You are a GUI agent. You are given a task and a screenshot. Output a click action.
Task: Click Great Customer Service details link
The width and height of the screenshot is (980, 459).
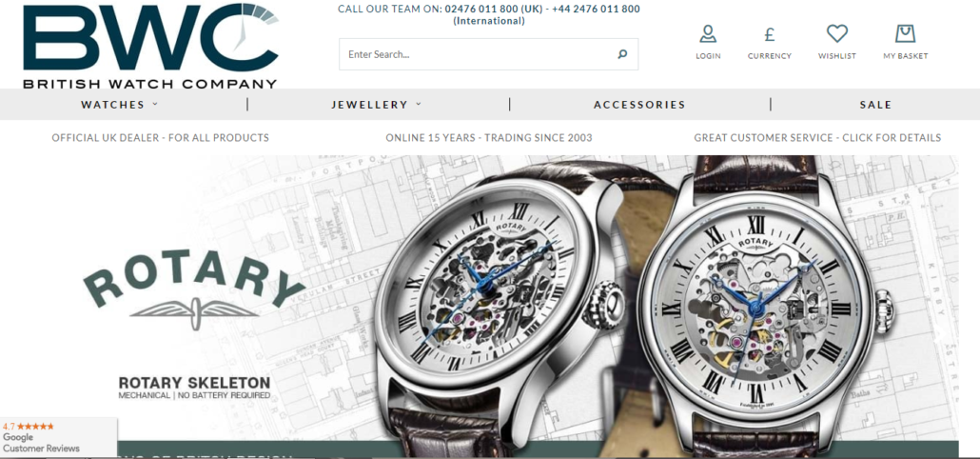[817, 137]
